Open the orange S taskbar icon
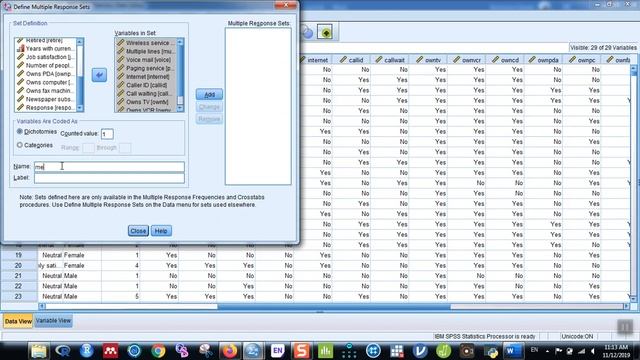 pos(302,351)
